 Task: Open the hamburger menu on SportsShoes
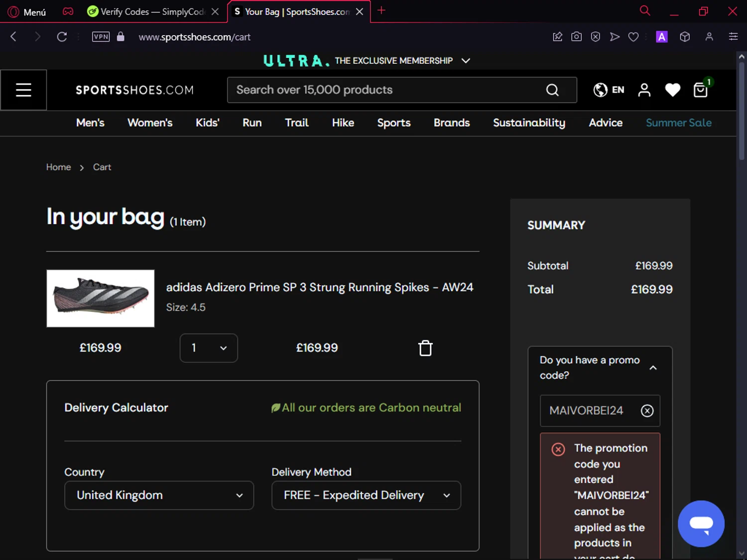click(23, 90)
